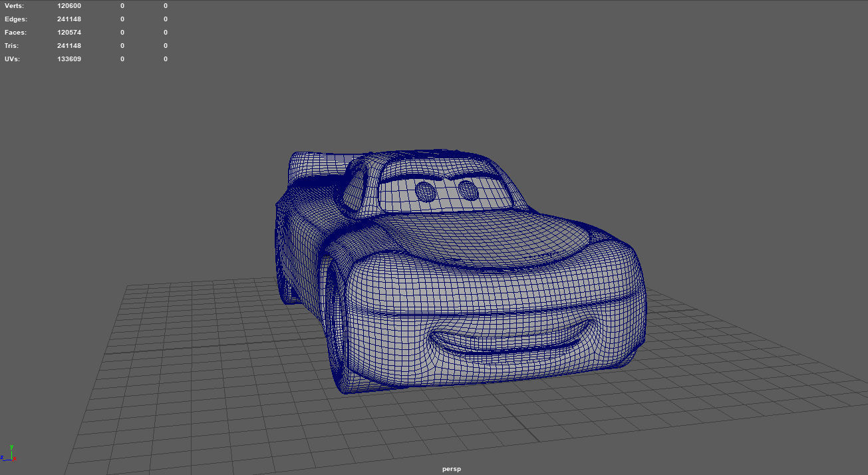Select the "Verts:" heads-up display label
Image resolution: width=868 pixels, height=475 pixels.
pyautogui.click(x=14, y=5)
